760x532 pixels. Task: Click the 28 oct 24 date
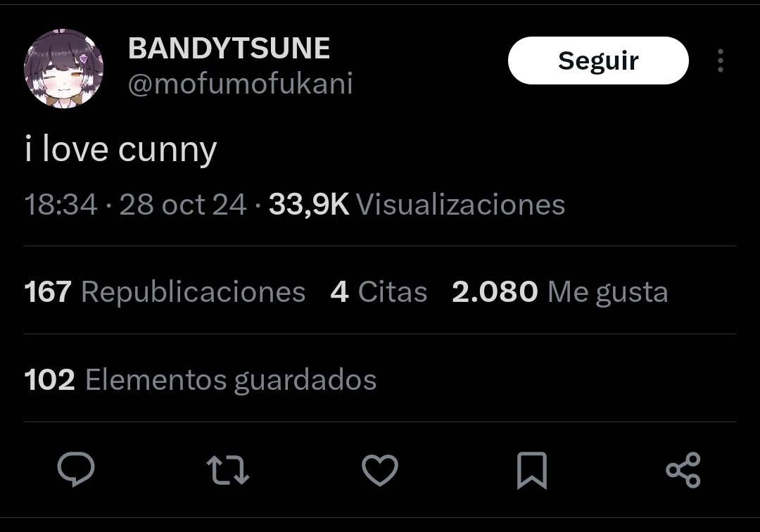click(x=183, y=205)
